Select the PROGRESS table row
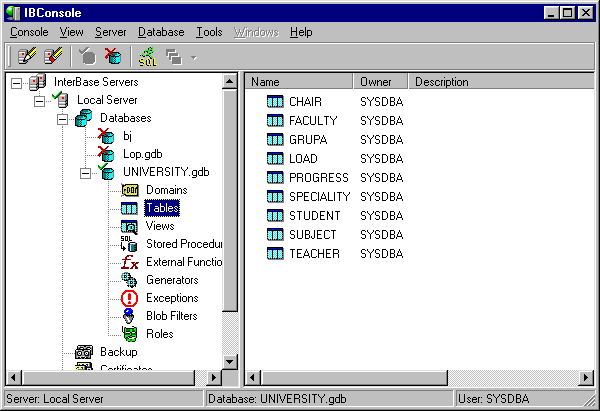600x411 pixels. click(335, 178)
